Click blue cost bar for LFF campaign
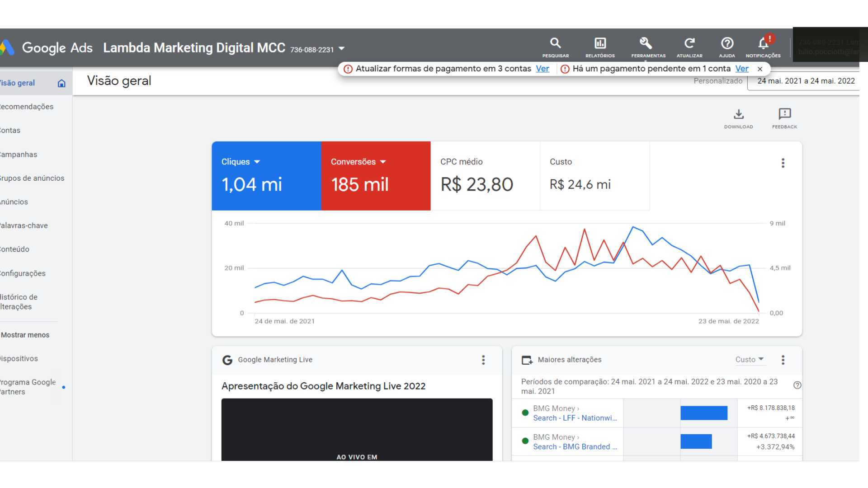This screenshot has height=488, width=868. 704,413
